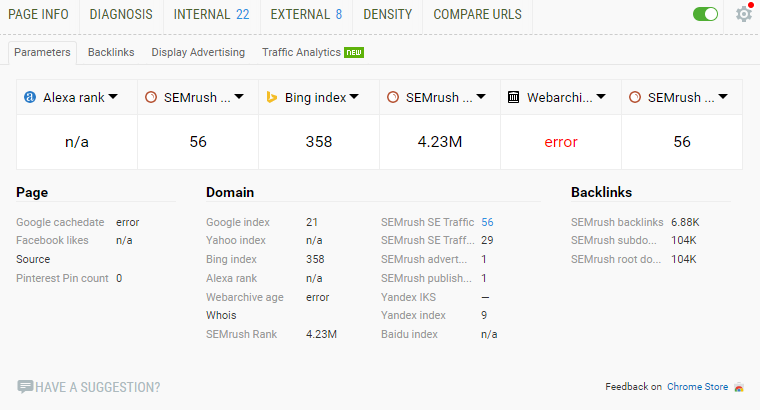This screenshot has height=410, width=760.
Task: Expand the Webarchive column dropdown arrow
Action: coord(601,97)
